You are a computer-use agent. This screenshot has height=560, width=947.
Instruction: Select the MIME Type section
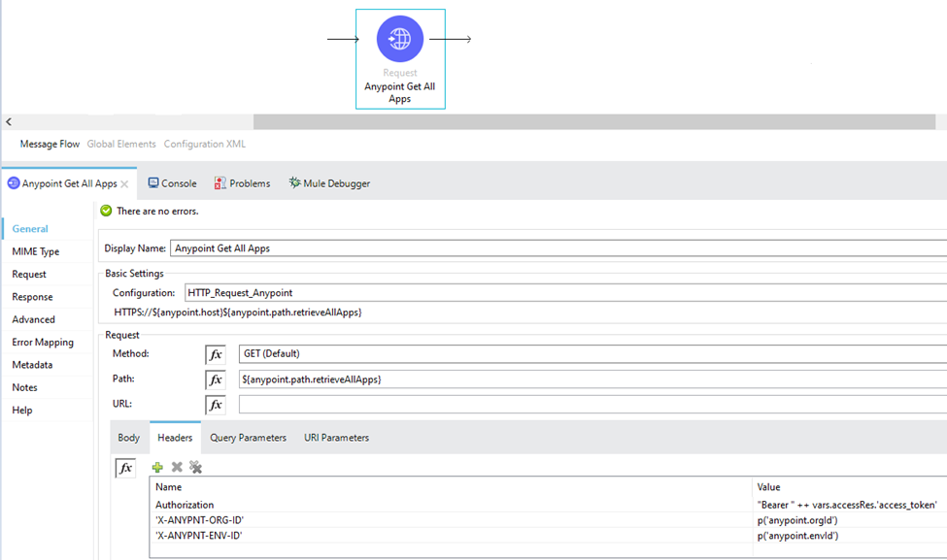[36, 251]
